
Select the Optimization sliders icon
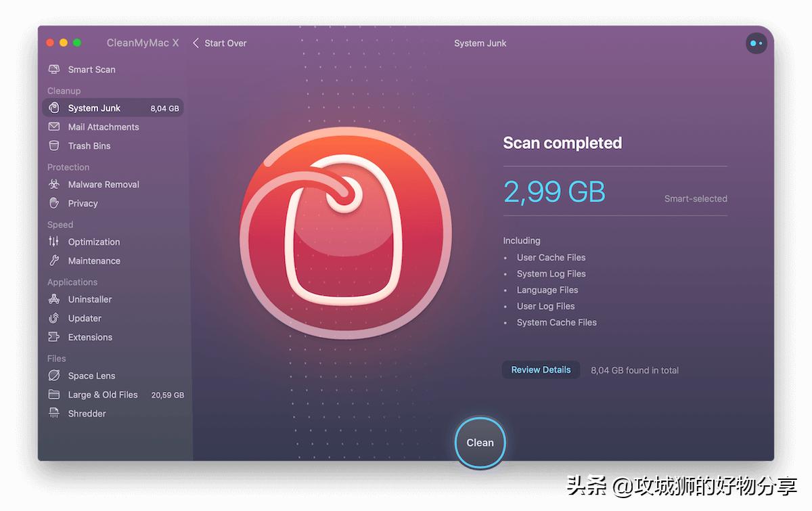(54, 242)
